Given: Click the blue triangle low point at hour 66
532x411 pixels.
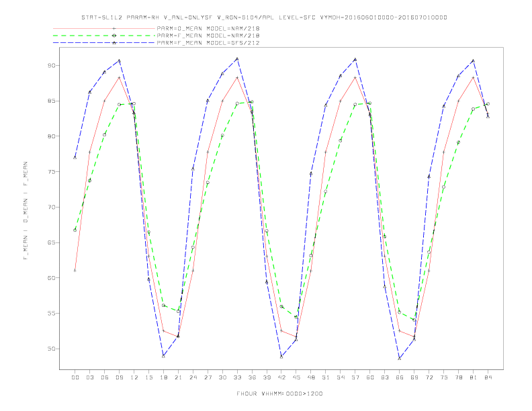Looking at the screenshot, I should pyautogui.click(x=400, y=358).
